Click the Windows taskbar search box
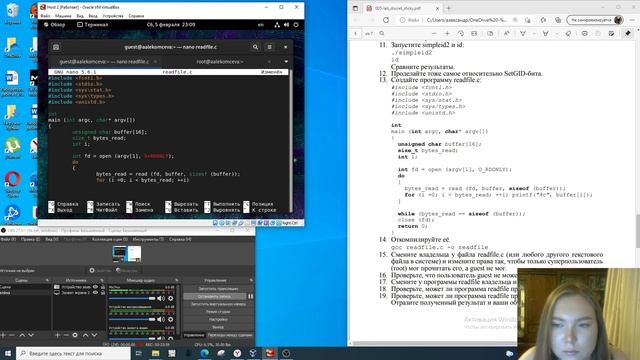The width and height of the screenshot is (640, 360). [x=74, y=353]
